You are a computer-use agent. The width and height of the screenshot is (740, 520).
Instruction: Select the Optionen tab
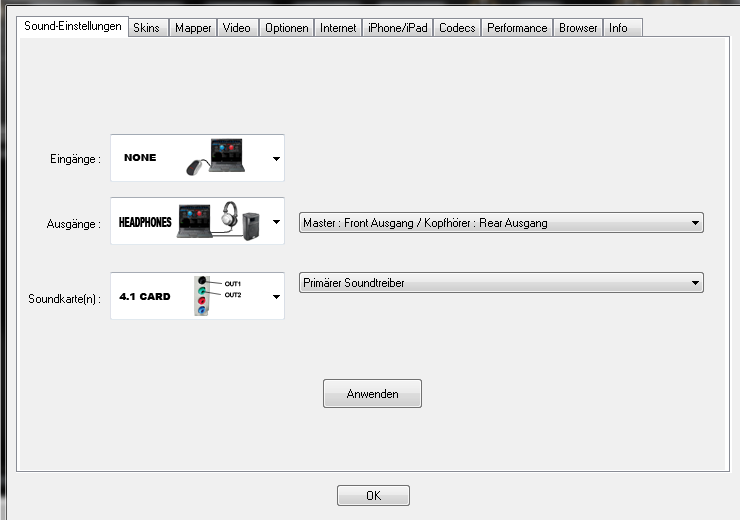[286, 28]
